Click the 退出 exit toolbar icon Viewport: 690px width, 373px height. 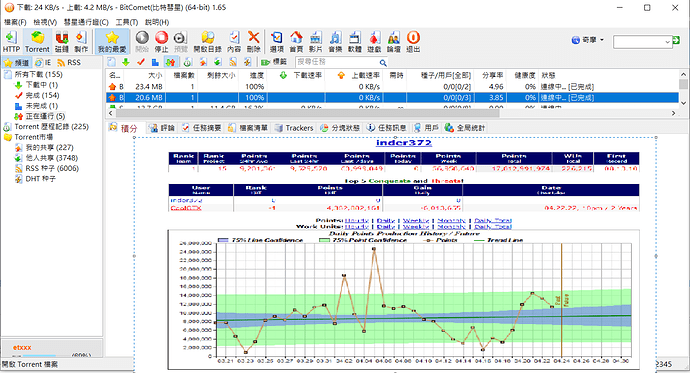click(413, 42)
